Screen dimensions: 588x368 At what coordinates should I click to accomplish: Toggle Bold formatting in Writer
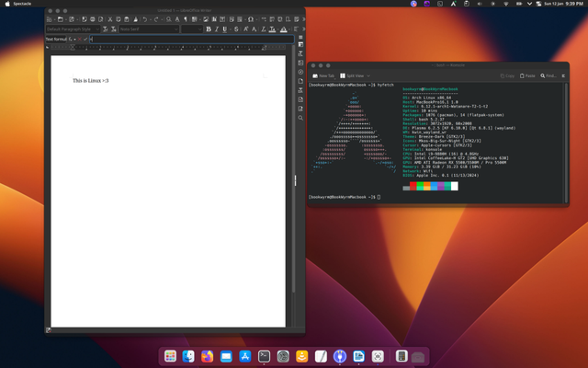pyautogui.click(x=209, y=29)
